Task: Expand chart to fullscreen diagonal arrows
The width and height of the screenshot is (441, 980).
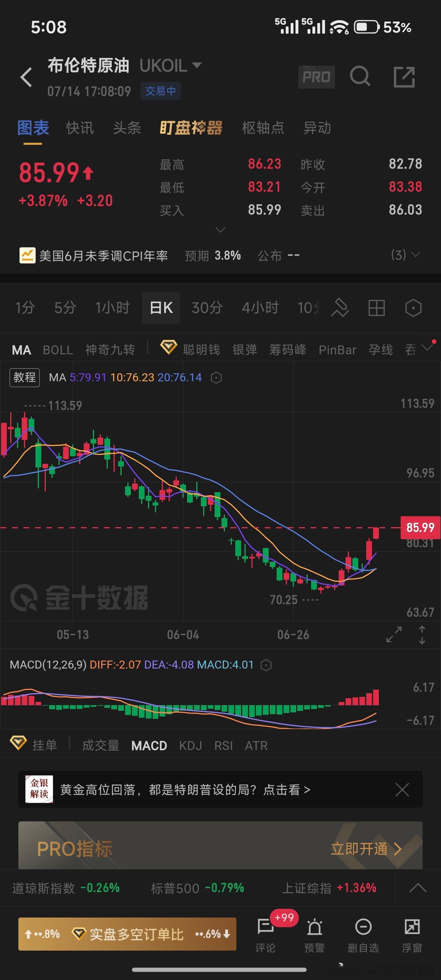Action: [394, 635]
